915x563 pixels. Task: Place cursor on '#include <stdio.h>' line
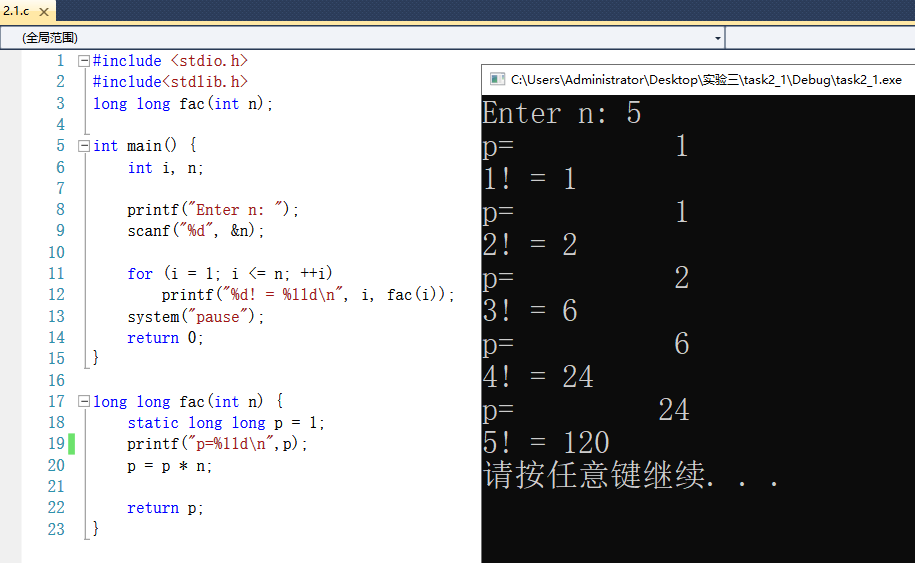[x=170, y=61]
